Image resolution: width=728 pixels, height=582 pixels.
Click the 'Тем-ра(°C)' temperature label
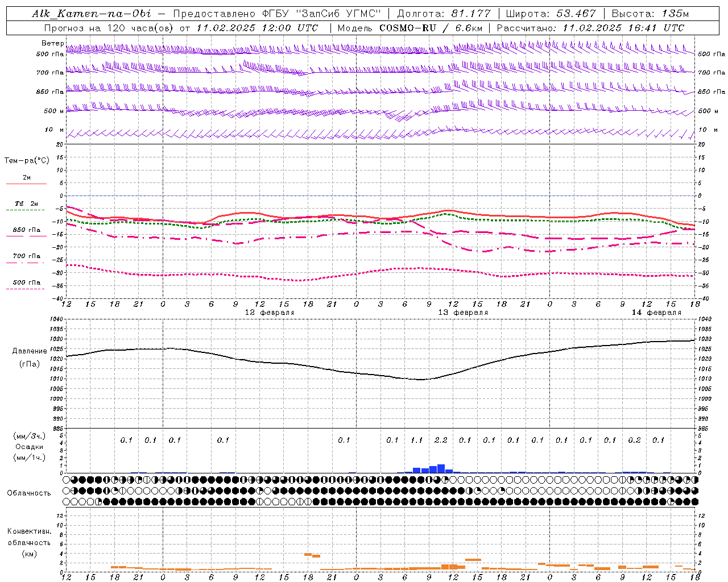pos(27,161)
